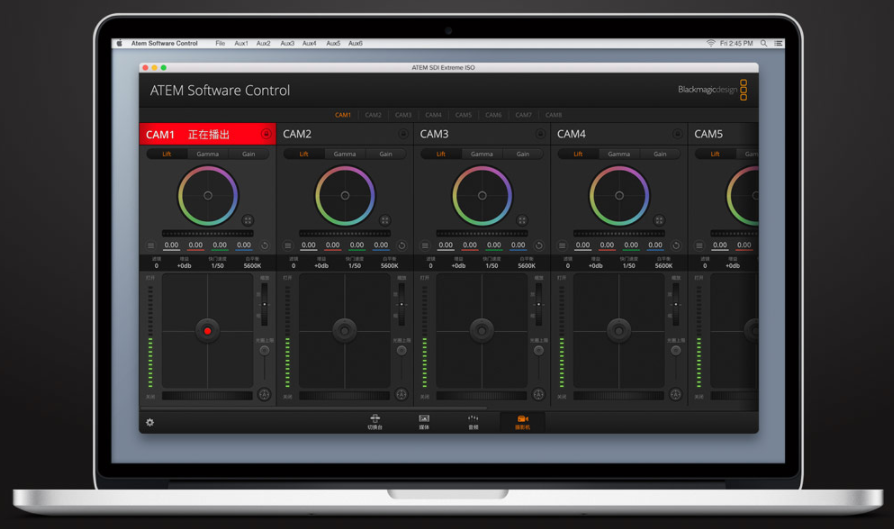Jump to CAM1 in the camera selector row
Screen dimensions: 894x529
pyautogui.click(x=343, y=115)
